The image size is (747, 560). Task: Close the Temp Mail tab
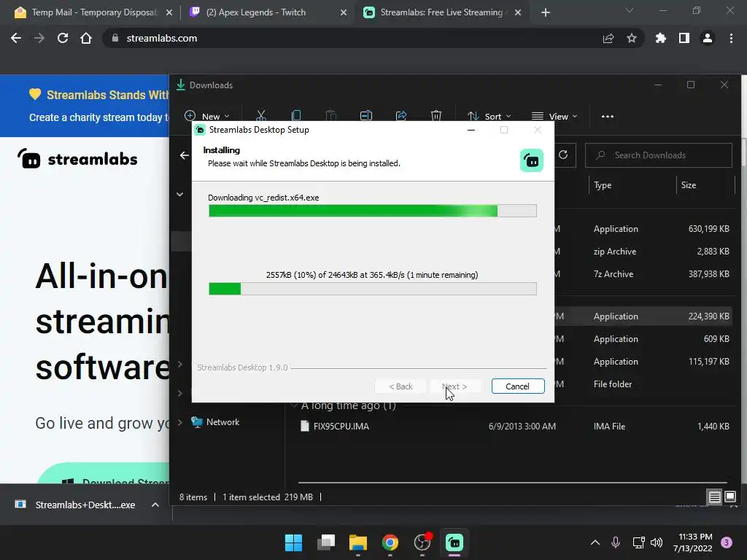[x=169, y=13]
